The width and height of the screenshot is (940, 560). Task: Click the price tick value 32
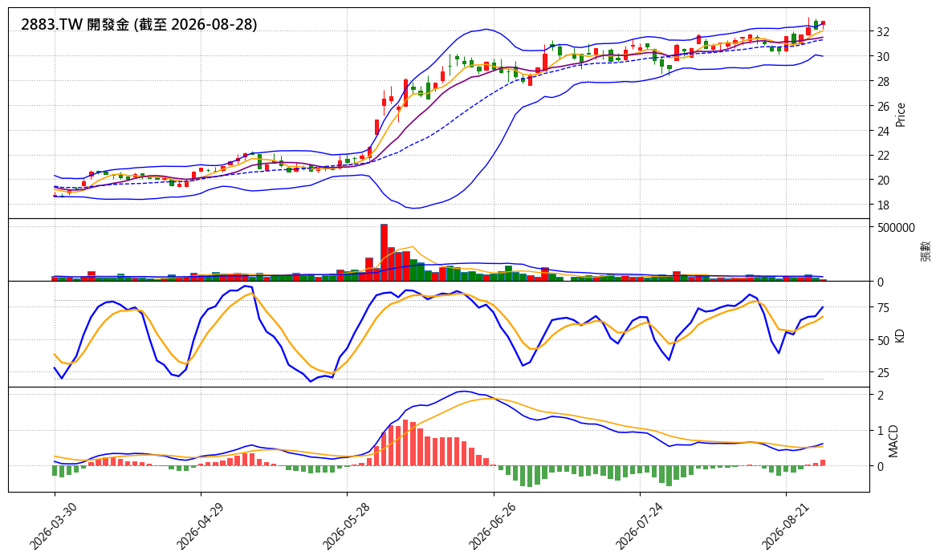tap(883, 32)
